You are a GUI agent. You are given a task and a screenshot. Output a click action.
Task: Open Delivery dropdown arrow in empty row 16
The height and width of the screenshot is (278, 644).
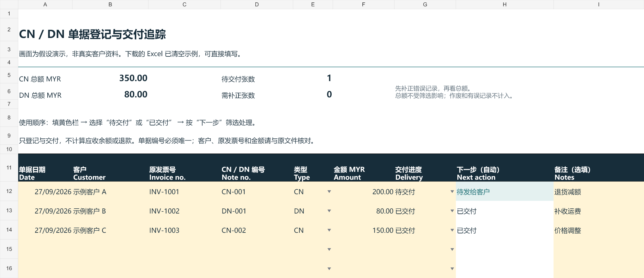452,269
